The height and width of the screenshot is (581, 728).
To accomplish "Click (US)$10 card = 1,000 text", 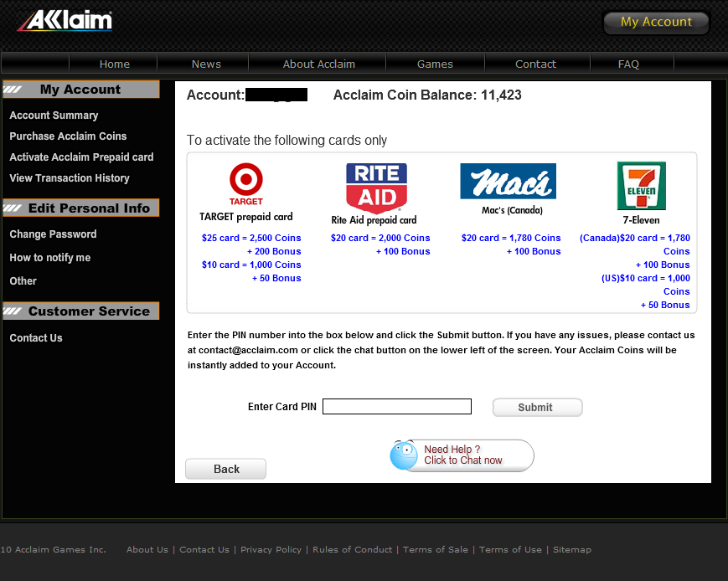I will (645, 278).
